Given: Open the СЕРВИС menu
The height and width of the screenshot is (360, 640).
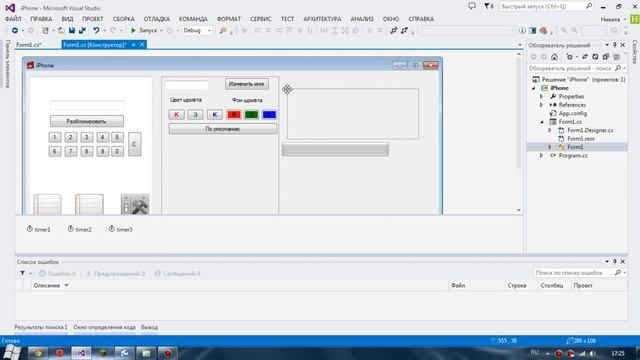Looking at the screenshot, I should point(261,19).
